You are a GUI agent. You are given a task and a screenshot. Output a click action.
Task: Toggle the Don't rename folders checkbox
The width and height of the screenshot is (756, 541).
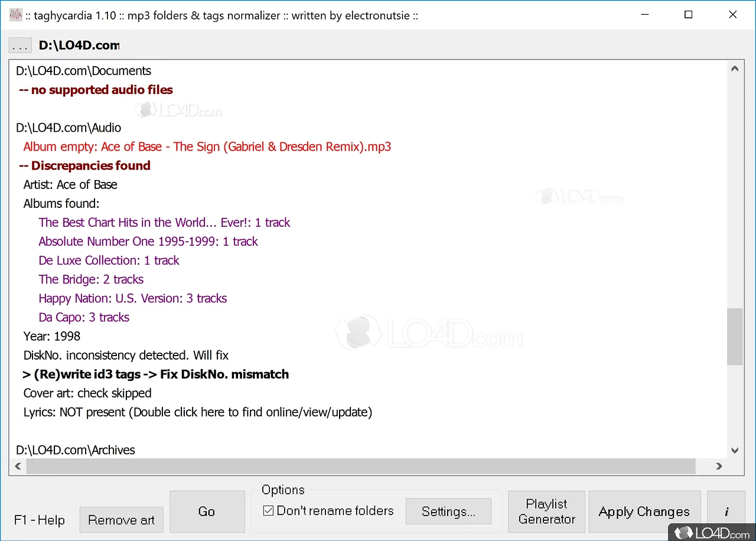[x=328, y=511]
